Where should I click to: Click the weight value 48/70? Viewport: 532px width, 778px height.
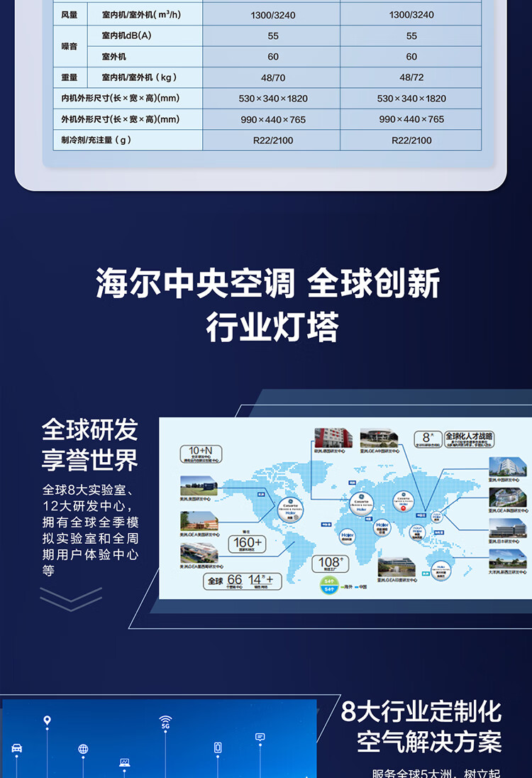[272, 78]
